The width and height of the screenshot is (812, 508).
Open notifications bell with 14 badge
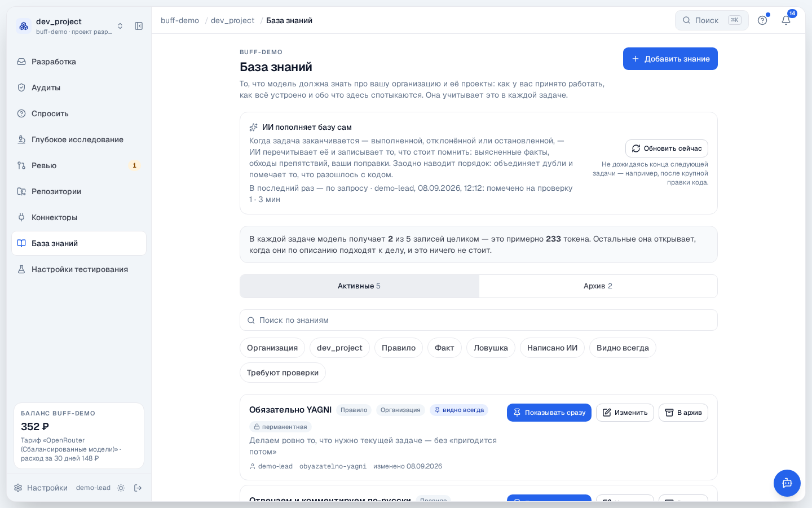pyautogui.click(x=786, y=20)
